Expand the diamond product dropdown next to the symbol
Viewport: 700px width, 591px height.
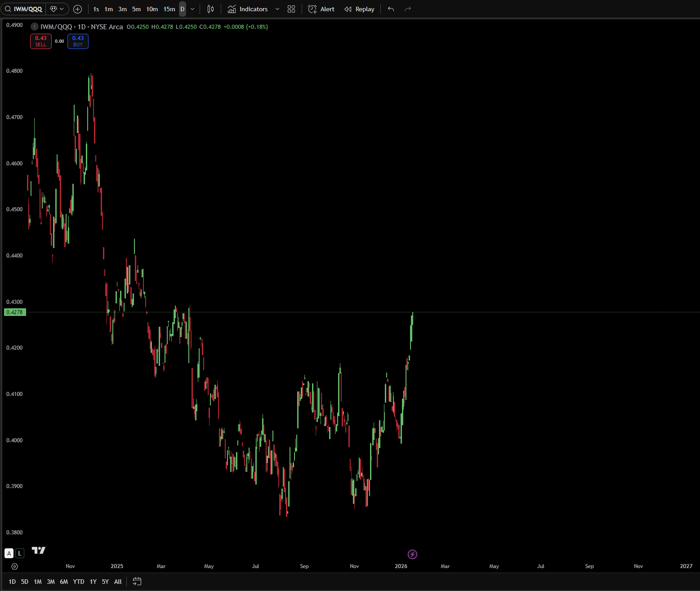click(57, 9)
